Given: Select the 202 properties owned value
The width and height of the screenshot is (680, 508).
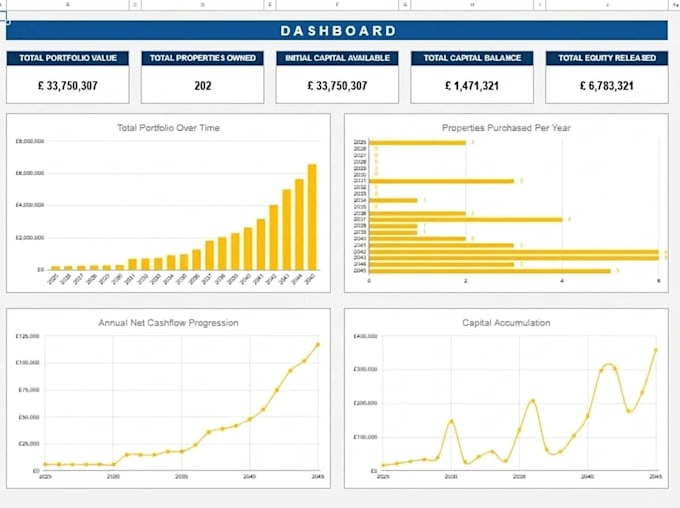Looking at the screenshot, I should click(x=203, y=85).
